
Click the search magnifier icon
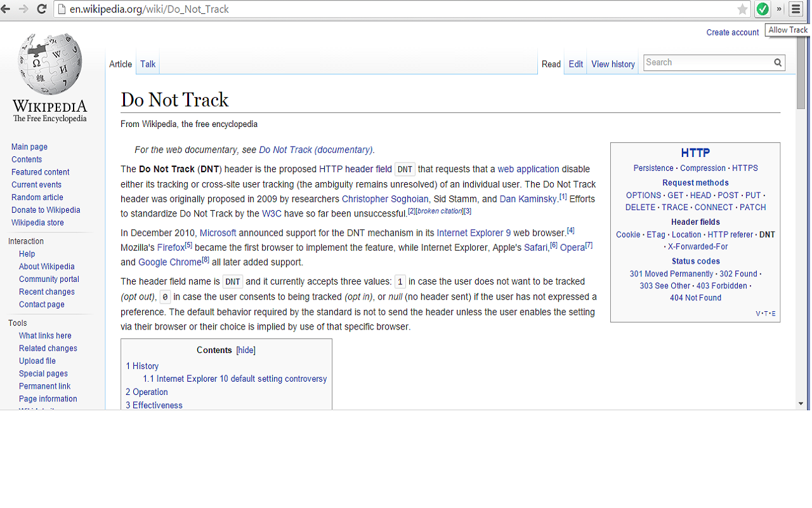coord(778,62)
